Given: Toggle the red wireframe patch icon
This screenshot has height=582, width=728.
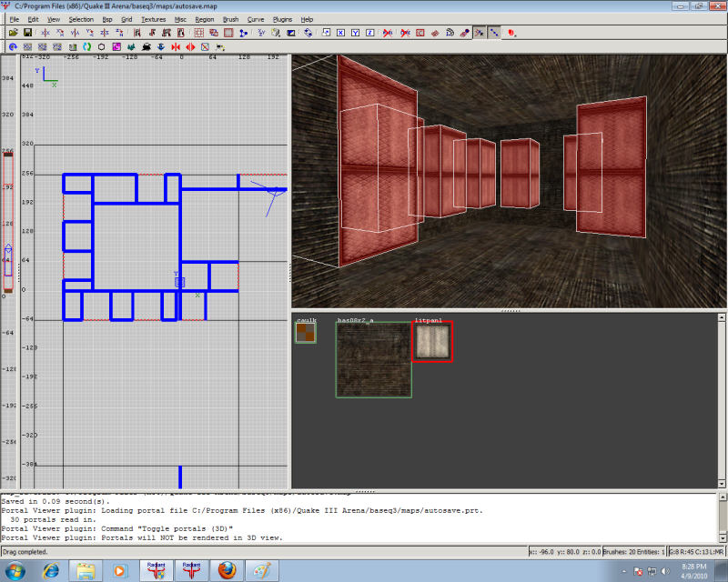Looking at the screenshot, I should tap(435, 33).
